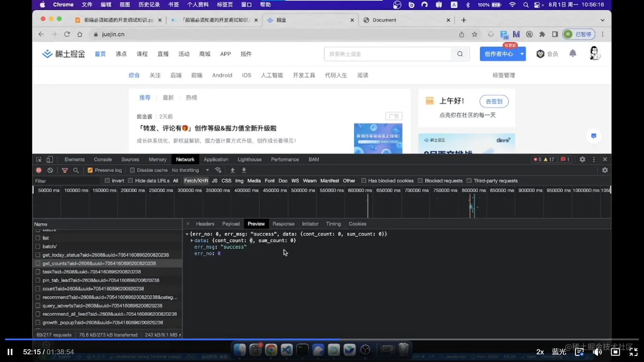Filter requests by the JS type
The image size is (644, 362).
click(x=215, y=181)
